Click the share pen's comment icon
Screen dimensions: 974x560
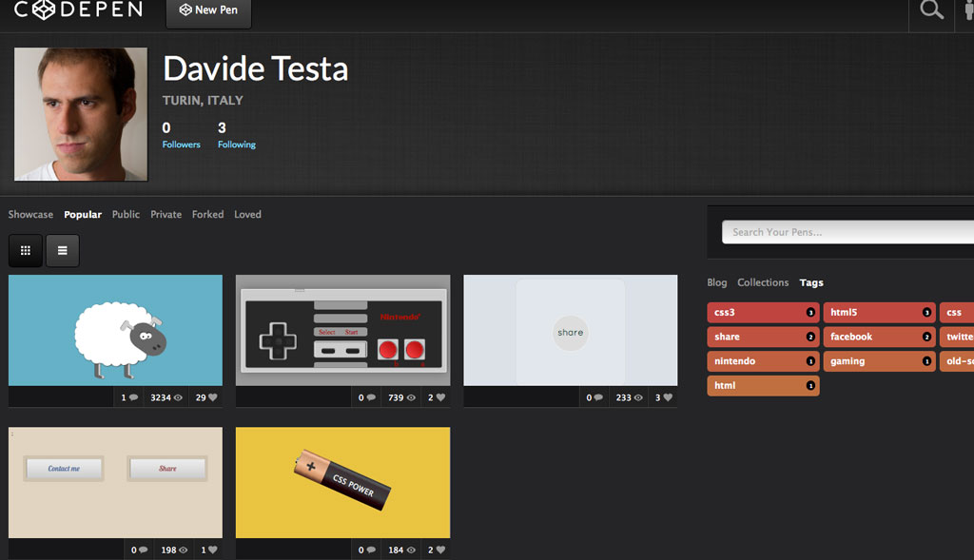coord(598,397)
